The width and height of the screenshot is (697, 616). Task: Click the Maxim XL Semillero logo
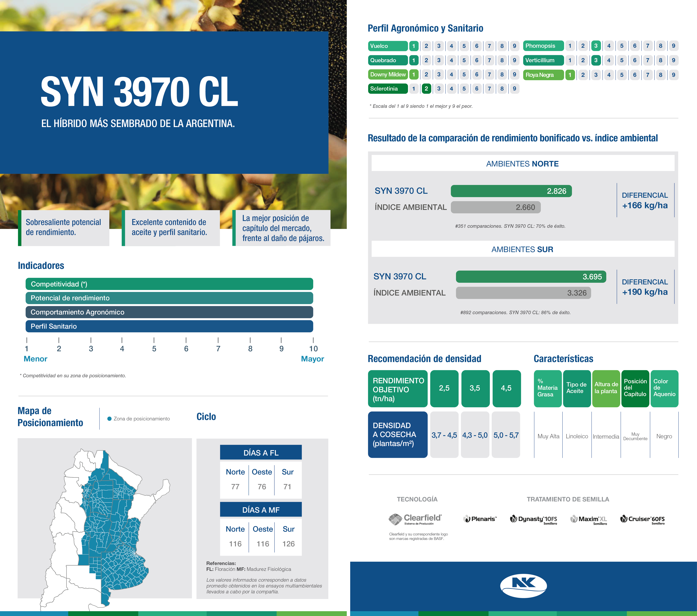point(589,520)
